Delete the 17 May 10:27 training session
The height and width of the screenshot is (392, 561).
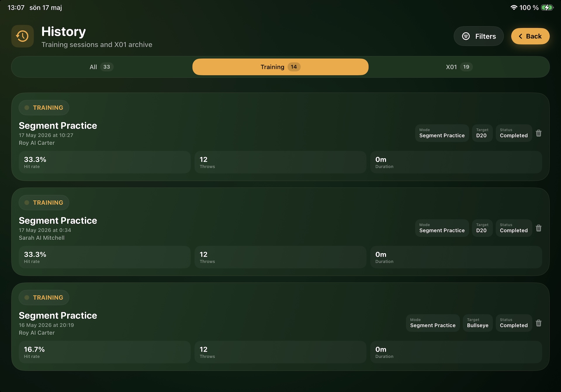click(539, 133)
